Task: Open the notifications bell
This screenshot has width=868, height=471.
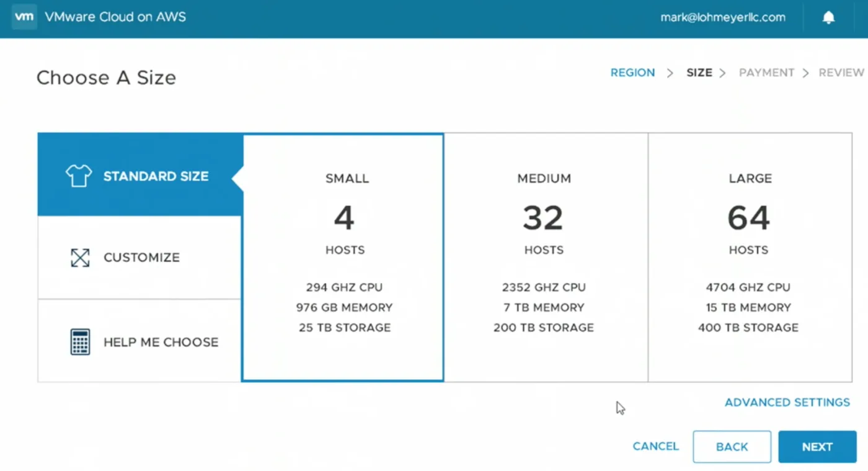Action: [828, 17]
